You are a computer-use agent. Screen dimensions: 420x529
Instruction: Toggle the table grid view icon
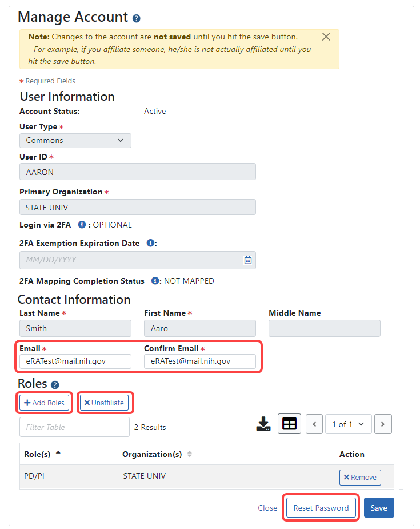point(289,424)
